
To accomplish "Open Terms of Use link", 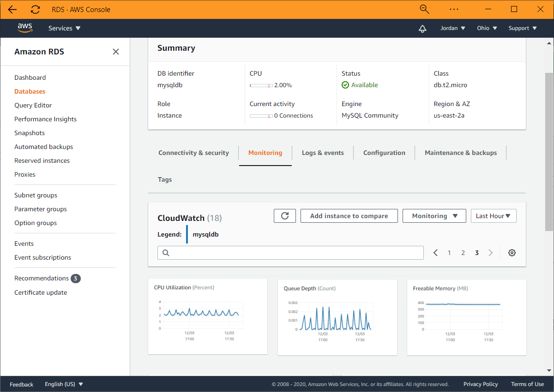I will click(527, 384).
